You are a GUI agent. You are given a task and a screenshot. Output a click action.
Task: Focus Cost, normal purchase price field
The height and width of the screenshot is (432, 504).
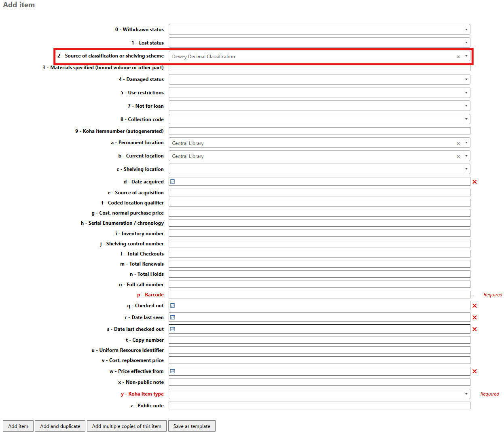320,213
